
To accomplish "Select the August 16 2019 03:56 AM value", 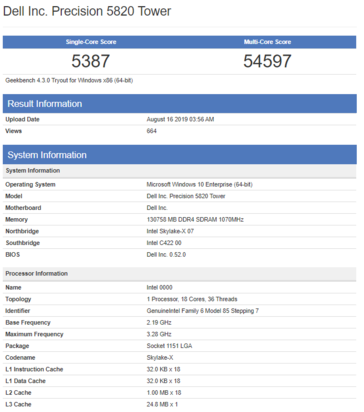I will point(180,119).
